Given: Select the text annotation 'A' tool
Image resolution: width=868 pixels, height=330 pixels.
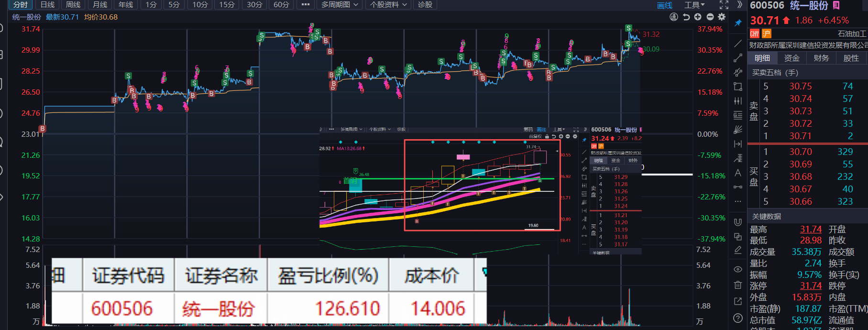Looking at the screenshot, I should click(x=738, y=173).
